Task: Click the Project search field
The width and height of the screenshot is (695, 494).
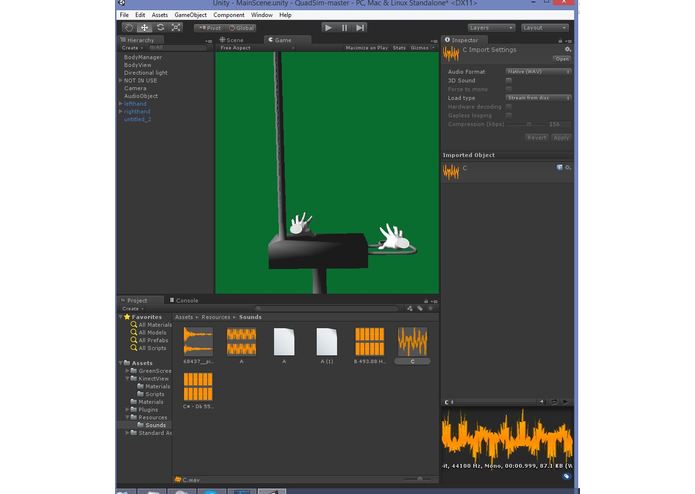Action: 327,308
